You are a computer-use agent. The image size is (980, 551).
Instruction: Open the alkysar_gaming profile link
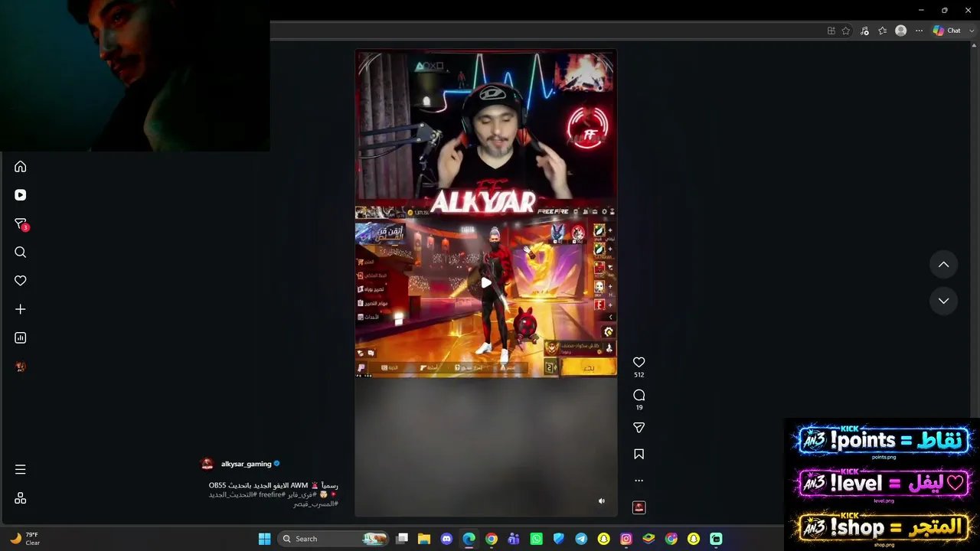pyautogui.click(x=246, y=464)
